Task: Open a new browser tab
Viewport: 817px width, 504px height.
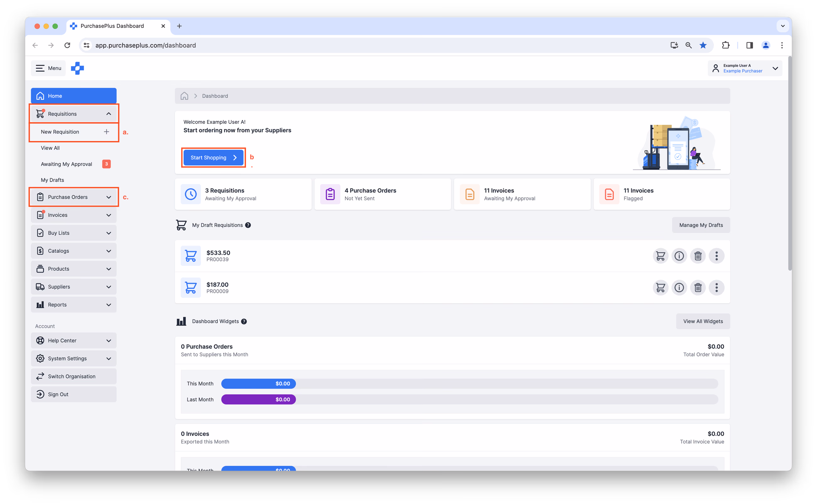Action: click(179, 26)
